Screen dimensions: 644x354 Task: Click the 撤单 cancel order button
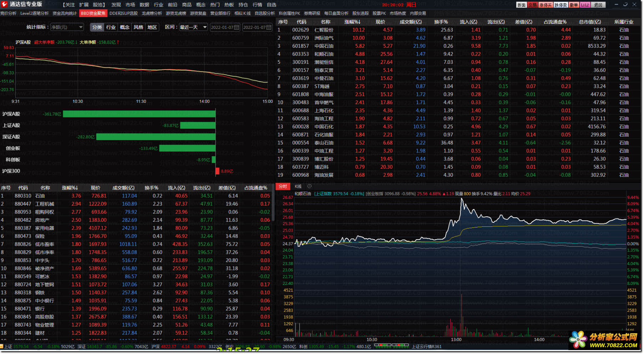click(x=574, y=5)
